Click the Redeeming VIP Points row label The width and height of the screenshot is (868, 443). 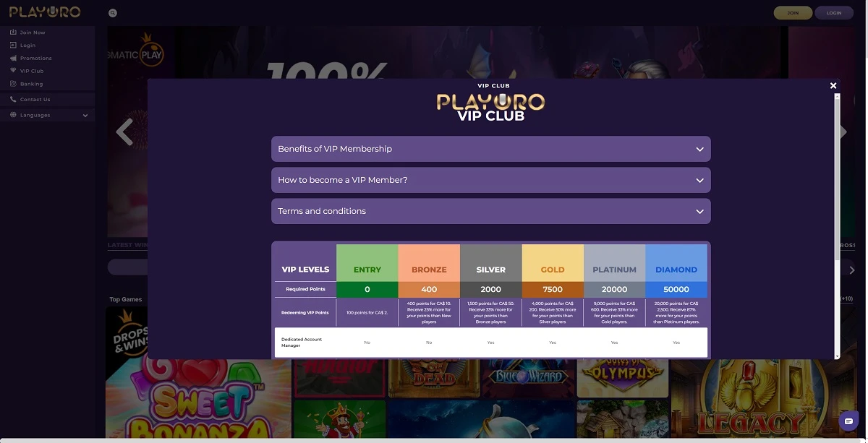(305, 312)
